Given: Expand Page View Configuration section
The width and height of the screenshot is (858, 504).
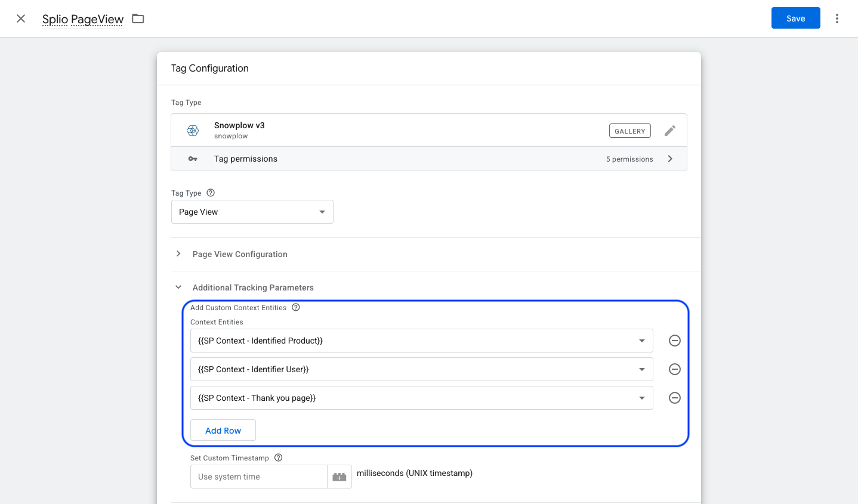Looking at the screenshot, I should pyautogui.click(x=178, y=253).
